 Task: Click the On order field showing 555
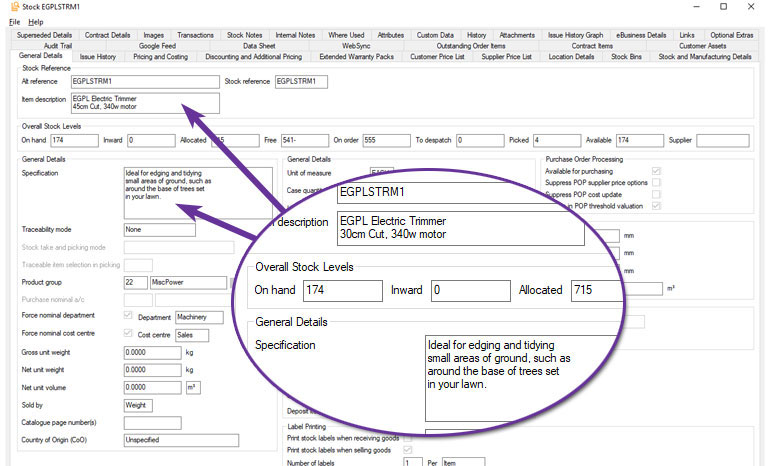click(386, 140)
